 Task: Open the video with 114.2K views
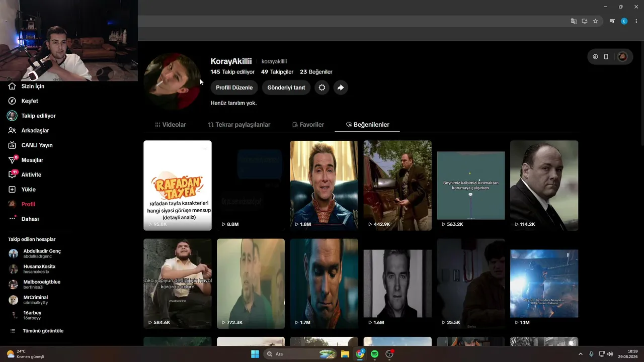[544, 186]
